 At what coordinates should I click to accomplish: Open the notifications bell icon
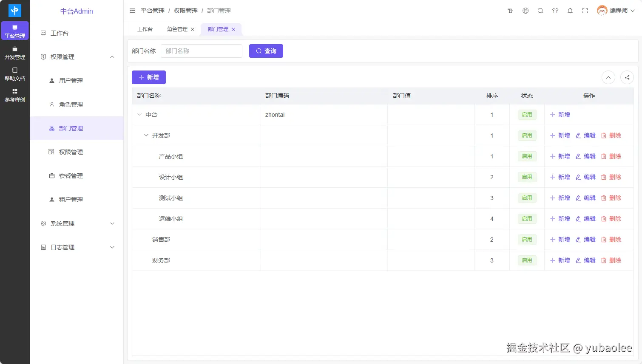[570, 11]
